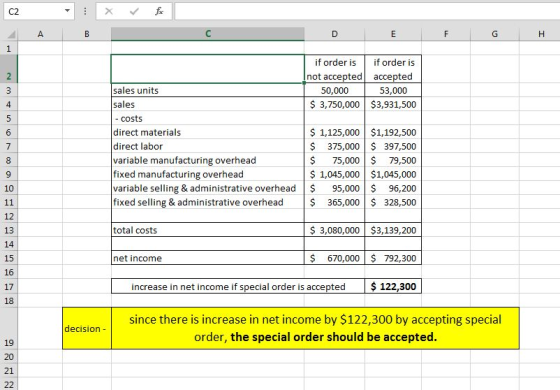Click the yellow 'decision -' cell
The height and width of the screenshot is (390, 560).
click(x=87, y=328)
